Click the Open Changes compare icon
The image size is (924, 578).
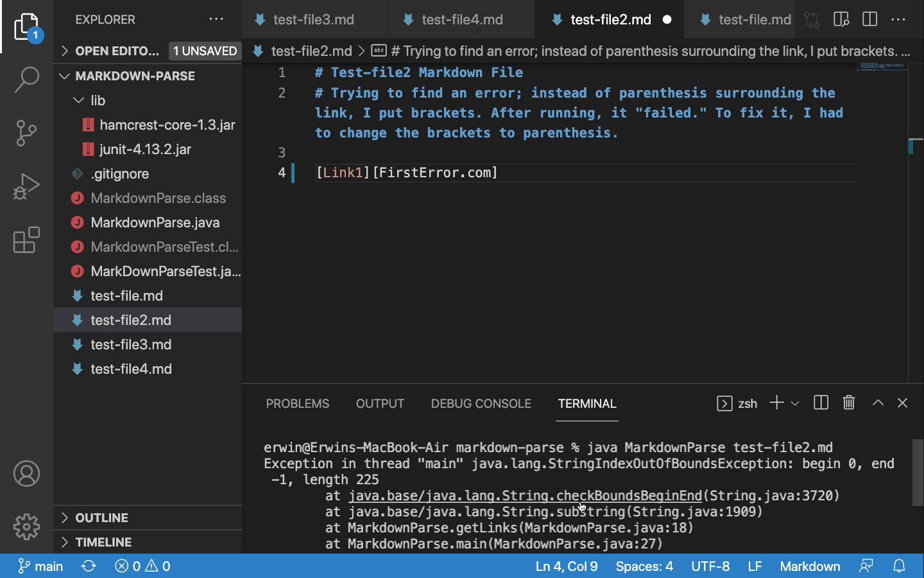click(812, 19)
